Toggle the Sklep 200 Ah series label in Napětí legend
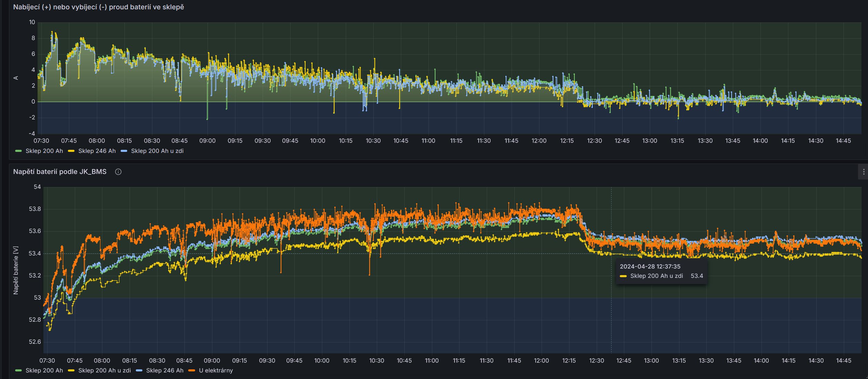The width and height of the screenshot is (868, 379). point(44,370)
